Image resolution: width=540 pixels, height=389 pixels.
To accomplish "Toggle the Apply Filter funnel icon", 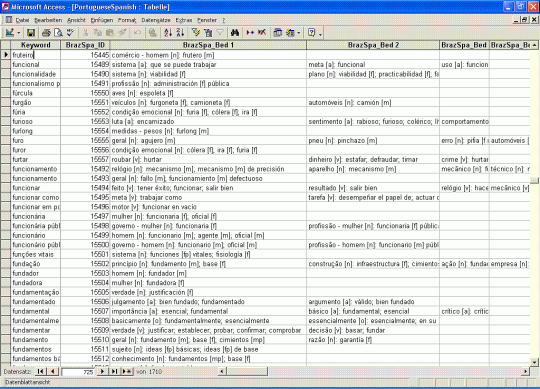I will click(x=220, y=33).
